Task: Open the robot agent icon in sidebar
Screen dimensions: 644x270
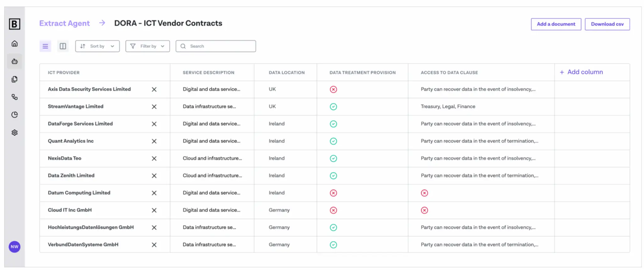Action: (14, 61)
